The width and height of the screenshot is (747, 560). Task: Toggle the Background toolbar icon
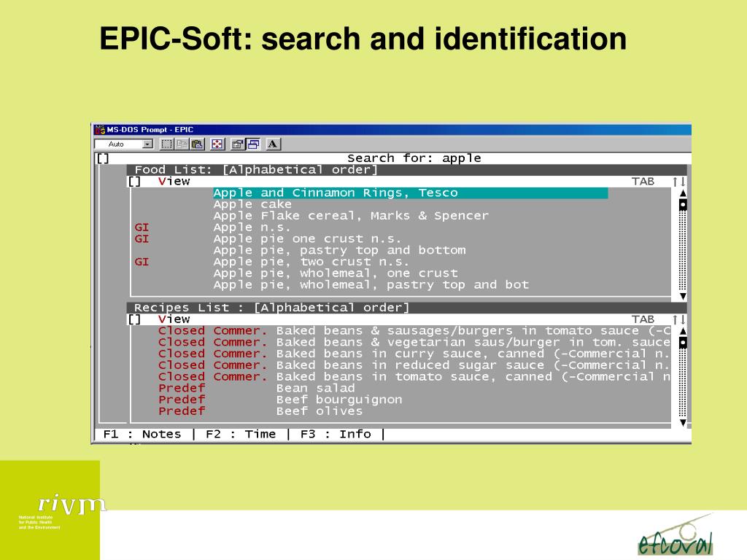(x=253, y=144)
